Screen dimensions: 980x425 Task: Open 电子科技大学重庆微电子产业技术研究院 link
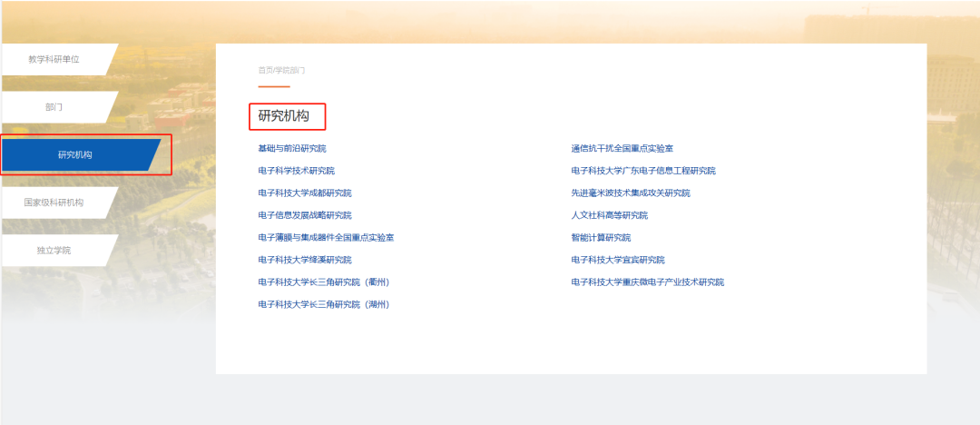tap(648, 282)
